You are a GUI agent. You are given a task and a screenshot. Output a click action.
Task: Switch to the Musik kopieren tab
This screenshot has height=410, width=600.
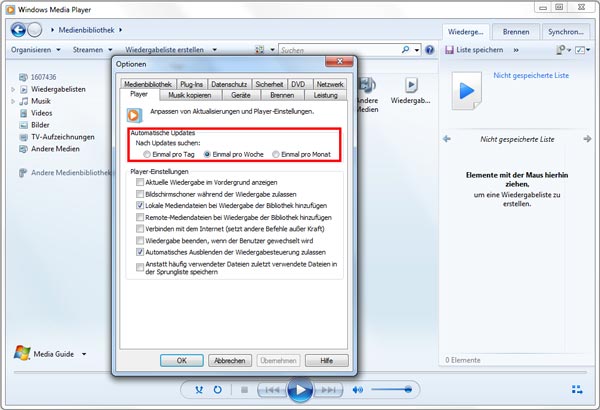190,95
